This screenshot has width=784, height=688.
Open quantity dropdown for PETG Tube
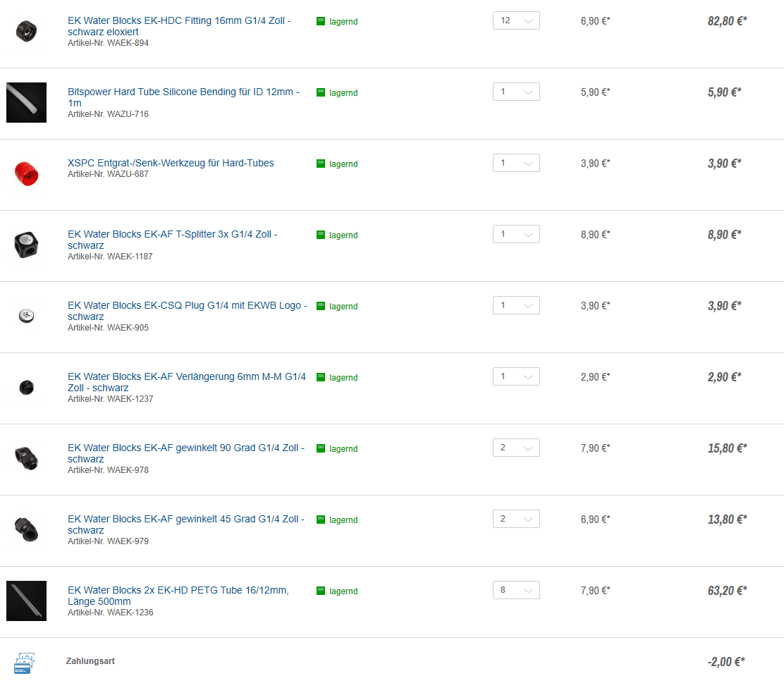[516, 590]
